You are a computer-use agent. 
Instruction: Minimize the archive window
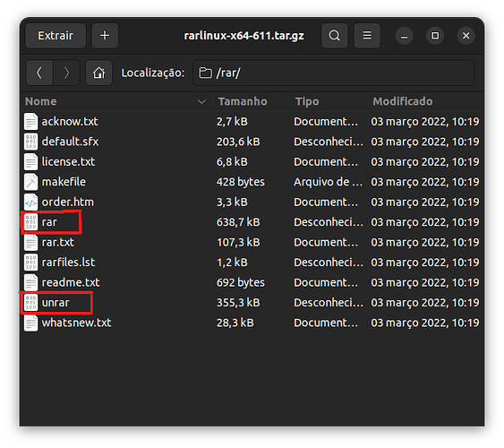(404, 36)
